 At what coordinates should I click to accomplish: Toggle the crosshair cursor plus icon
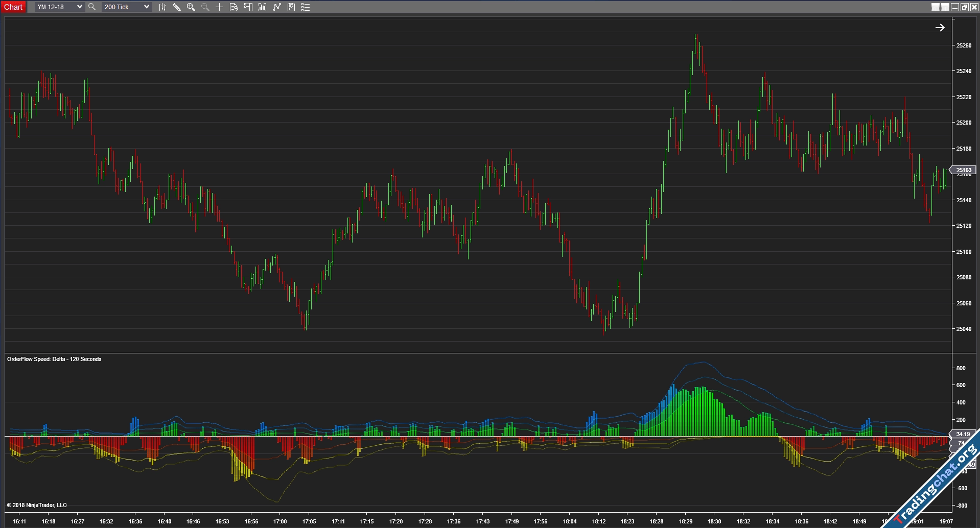click(x=219, y=7)
